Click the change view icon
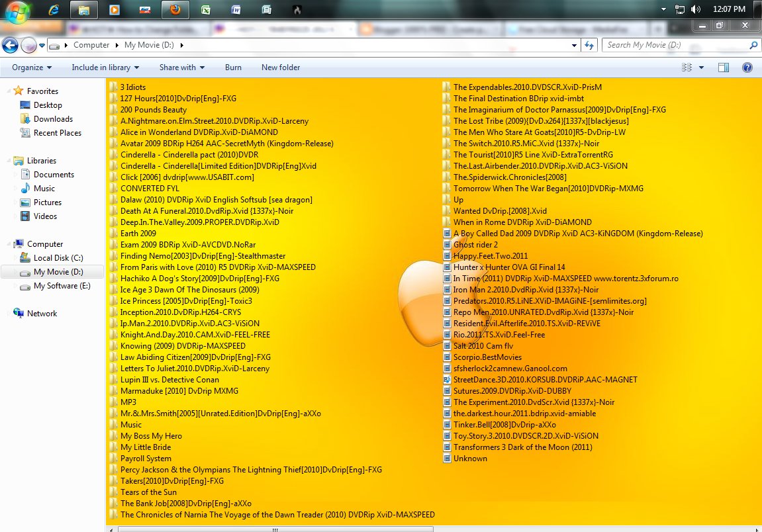Viewport: 762px width, 532px height. coord(687,67)
